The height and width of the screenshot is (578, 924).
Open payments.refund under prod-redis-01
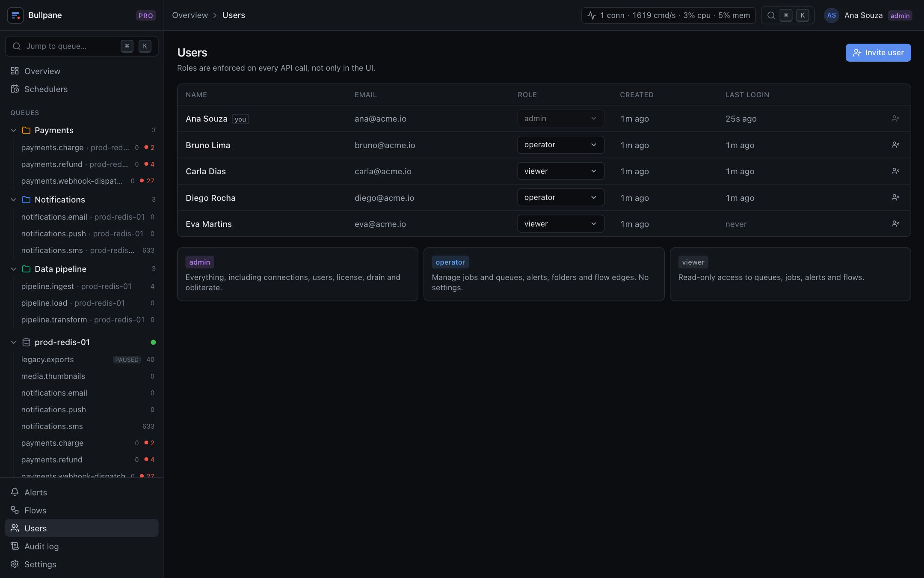(87, 459)
